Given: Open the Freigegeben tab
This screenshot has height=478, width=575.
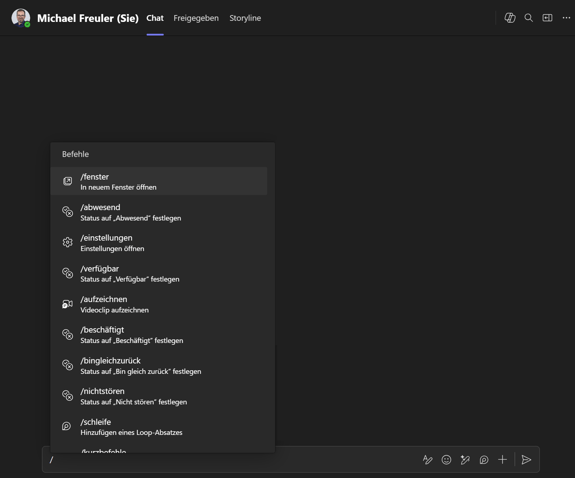Looking at the screenshot, I should [196, 18].
